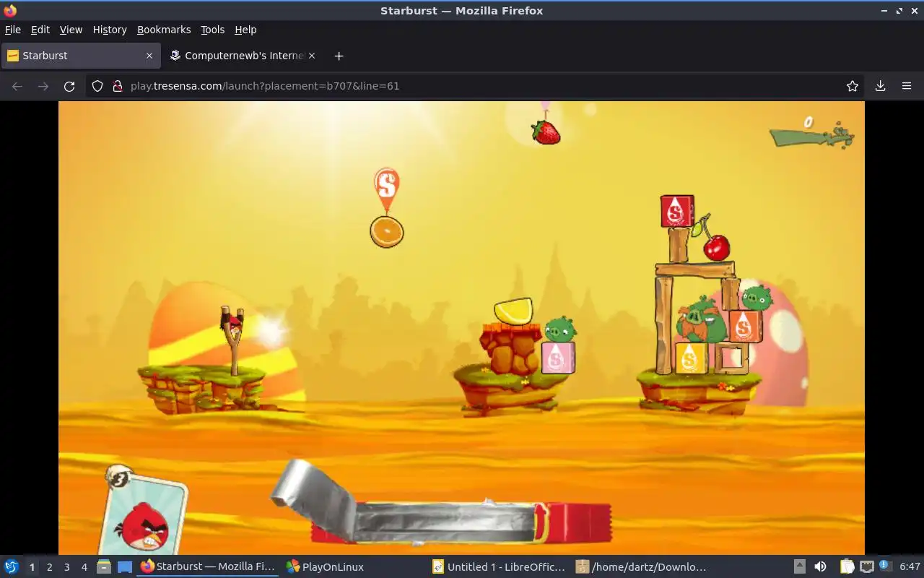Open Firefox application hamburger menu
The image size is (924, 578).
click(x=907, y=86)
